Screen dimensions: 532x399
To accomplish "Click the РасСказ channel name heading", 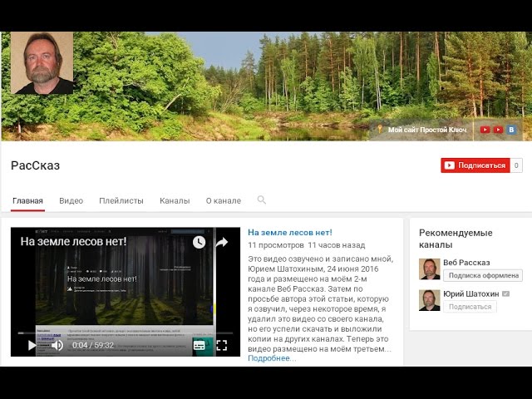I will tap(35, 165).
